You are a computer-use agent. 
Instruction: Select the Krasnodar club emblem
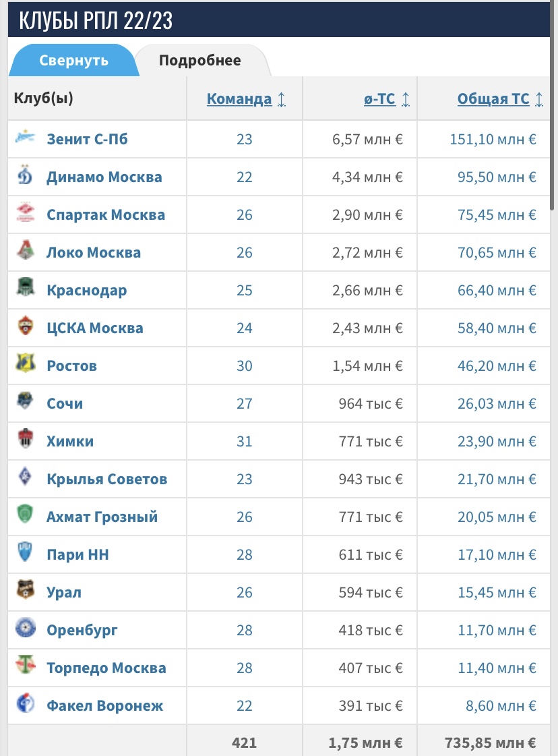point(25,289)
